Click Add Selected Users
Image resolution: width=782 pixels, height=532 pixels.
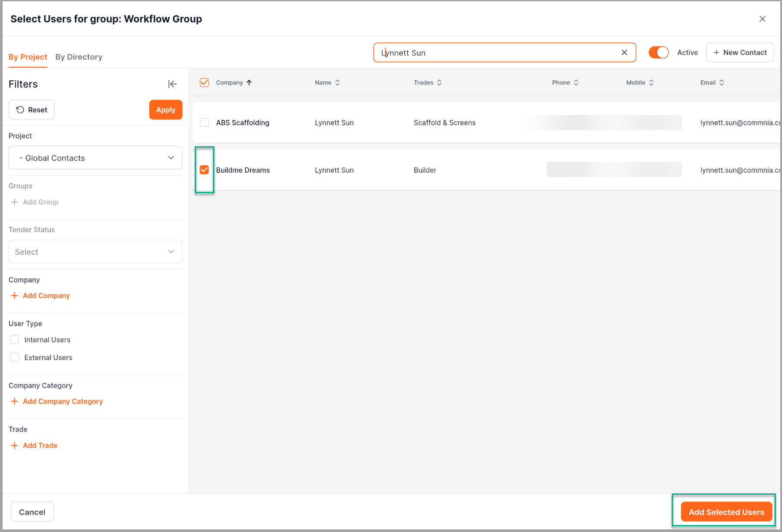pos(726,512)
